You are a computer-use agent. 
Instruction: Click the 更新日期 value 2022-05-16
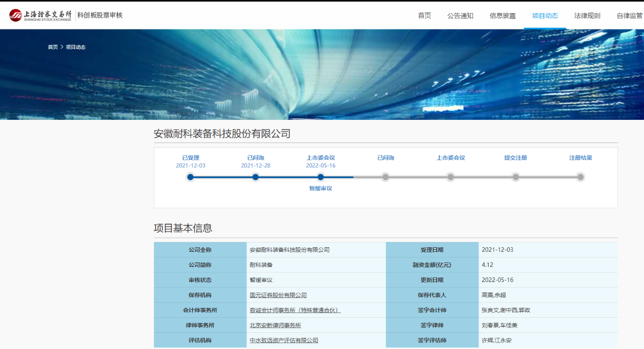click(498, 280)
